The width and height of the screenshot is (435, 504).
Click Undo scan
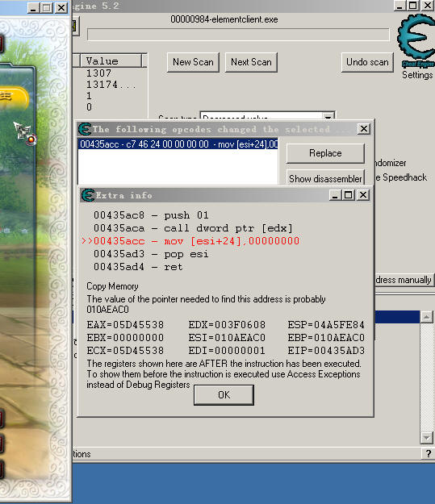[367, 62]
